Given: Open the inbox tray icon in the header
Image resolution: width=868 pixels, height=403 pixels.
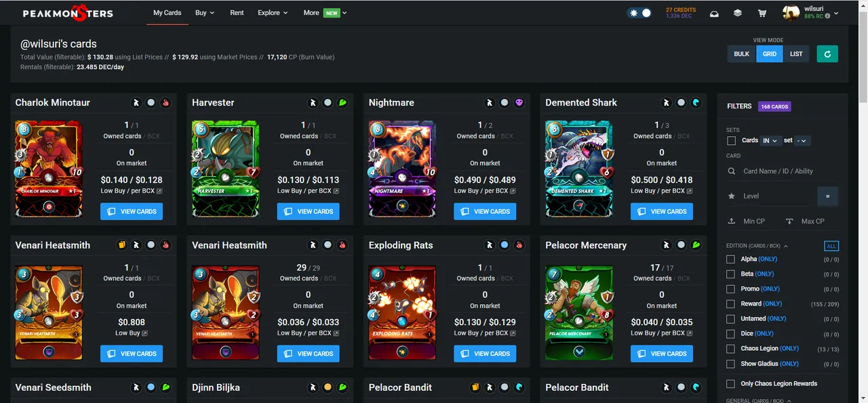Looking at the screenshot, I should point(714,14).
